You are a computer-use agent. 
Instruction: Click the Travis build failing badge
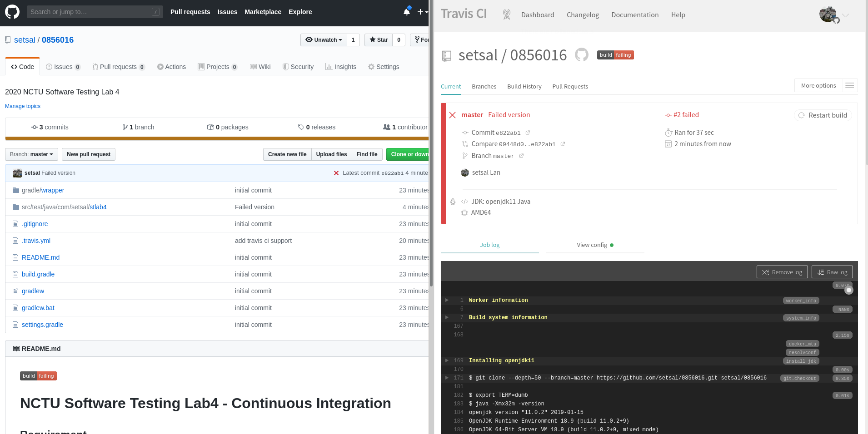[615, 55]
